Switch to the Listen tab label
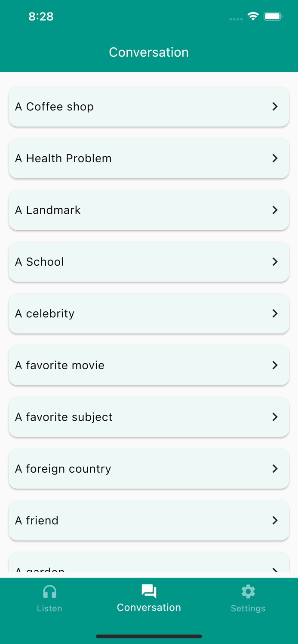 tap(49, 608)
